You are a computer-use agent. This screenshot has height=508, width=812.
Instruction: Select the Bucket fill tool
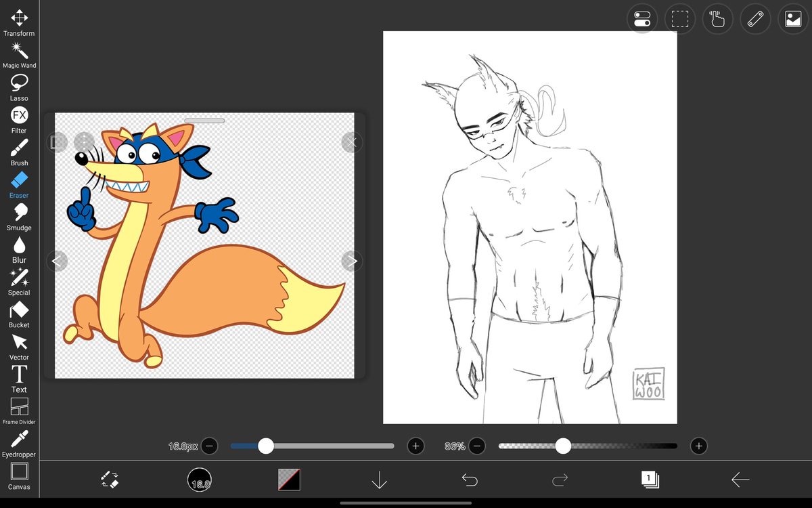coord(19,315)
